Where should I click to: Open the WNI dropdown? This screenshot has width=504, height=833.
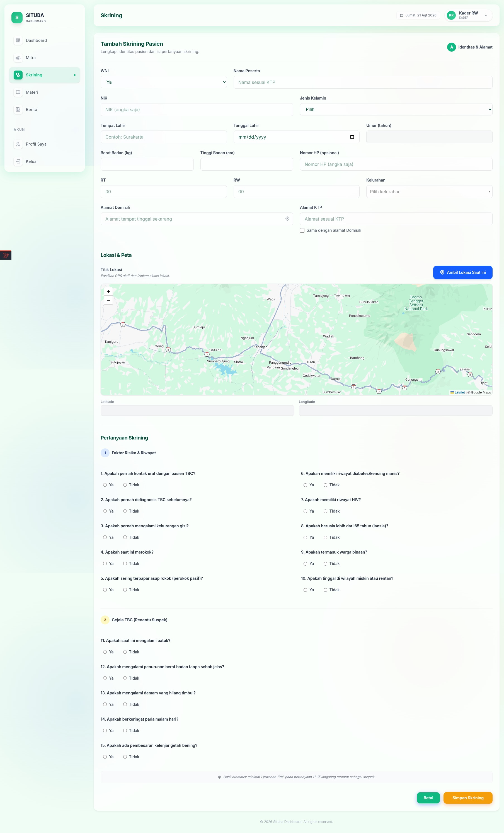164,82
